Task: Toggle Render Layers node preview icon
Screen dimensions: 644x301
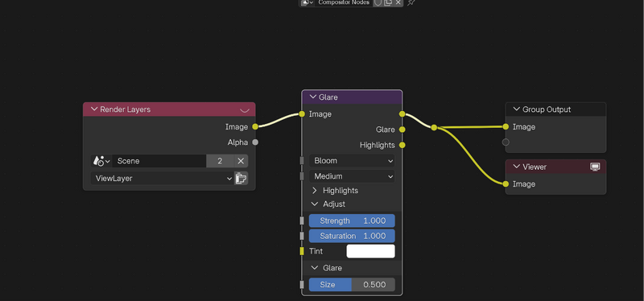Action: point(245,110)
